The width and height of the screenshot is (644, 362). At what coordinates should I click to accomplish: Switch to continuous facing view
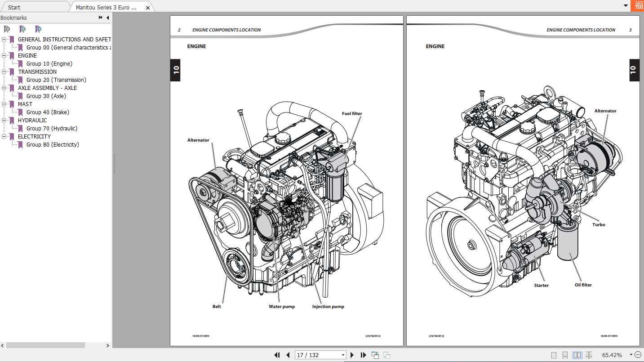click(x=589, y=355)
